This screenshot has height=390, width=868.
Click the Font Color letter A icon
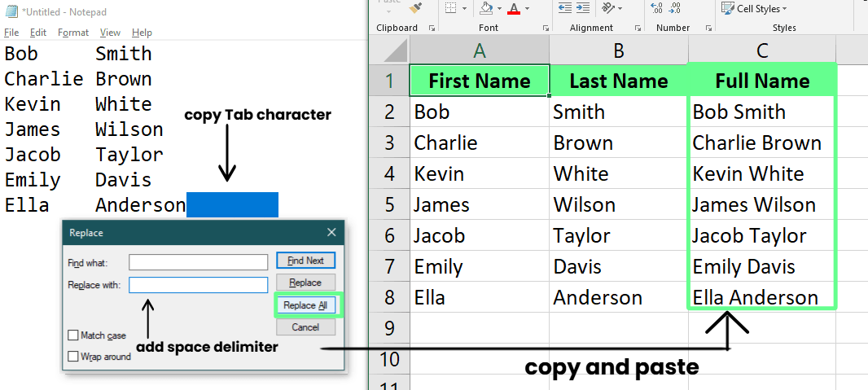tap(515, 8)
